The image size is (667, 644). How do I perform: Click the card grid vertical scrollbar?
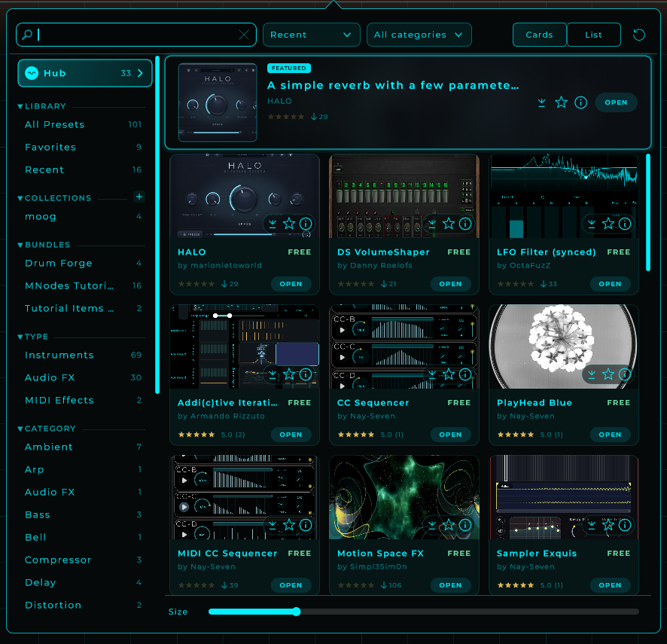648,212
